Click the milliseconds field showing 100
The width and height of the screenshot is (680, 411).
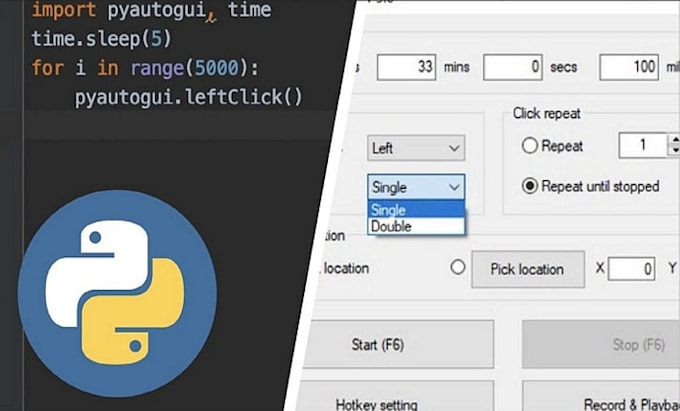[629, 67]
